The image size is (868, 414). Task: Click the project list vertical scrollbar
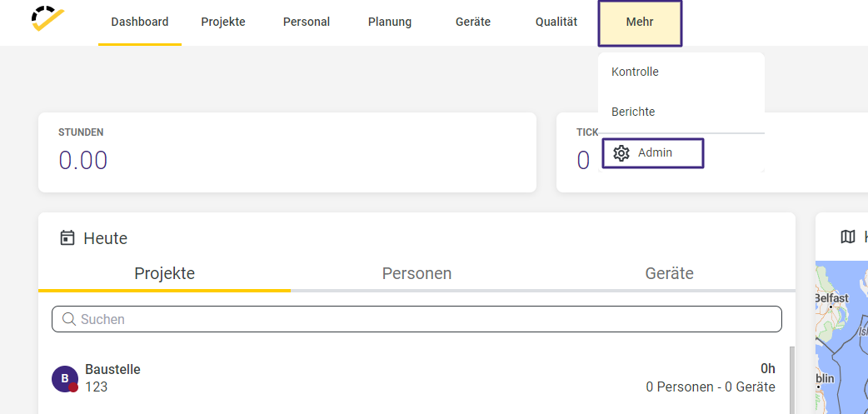[792, 380]
